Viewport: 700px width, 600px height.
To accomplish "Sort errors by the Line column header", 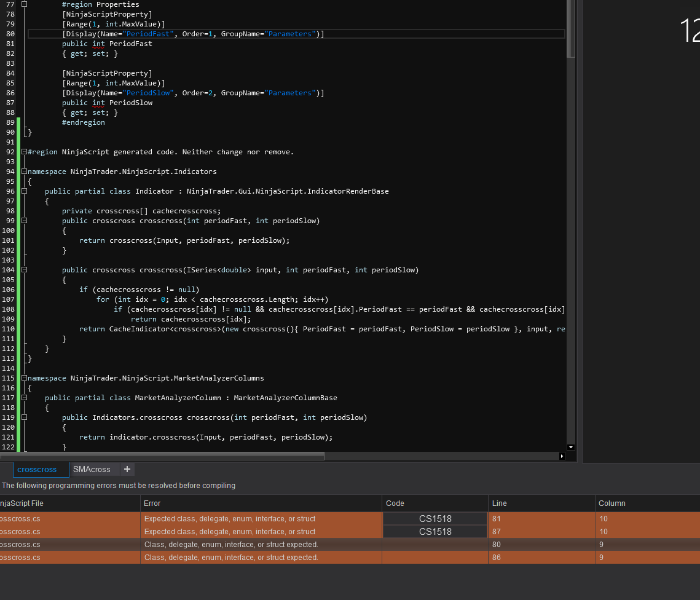I will (541, 503).
